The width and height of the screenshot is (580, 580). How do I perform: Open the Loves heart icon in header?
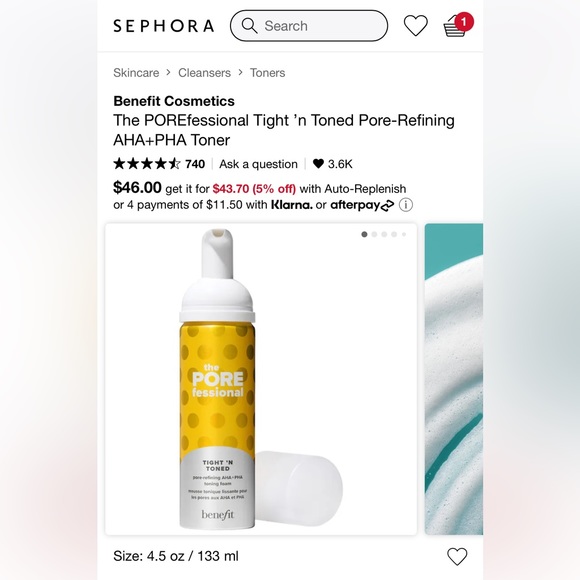coord(415,26)
